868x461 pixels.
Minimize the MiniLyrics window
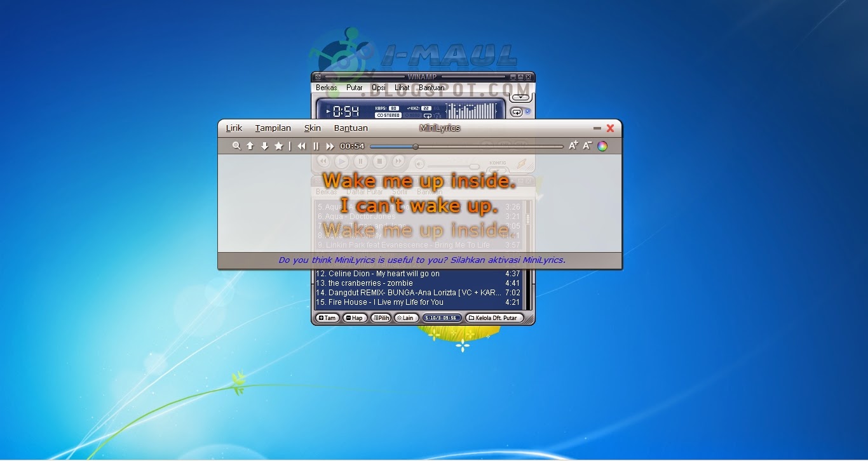(597, 128)
